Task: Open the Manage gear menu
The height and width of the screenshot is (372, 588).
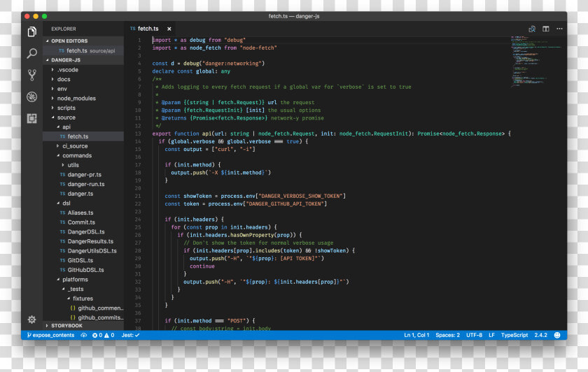Action: 32,319
